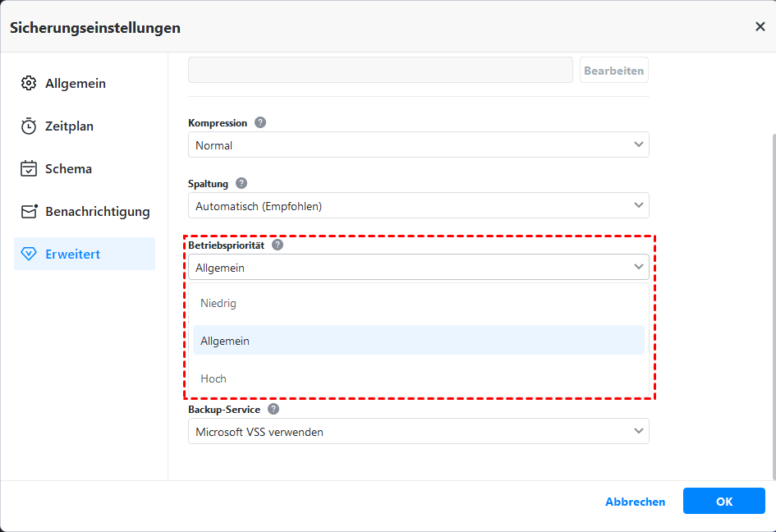Click the Schema calendar icon
The image size is (776, 532).
pos(29,169)
